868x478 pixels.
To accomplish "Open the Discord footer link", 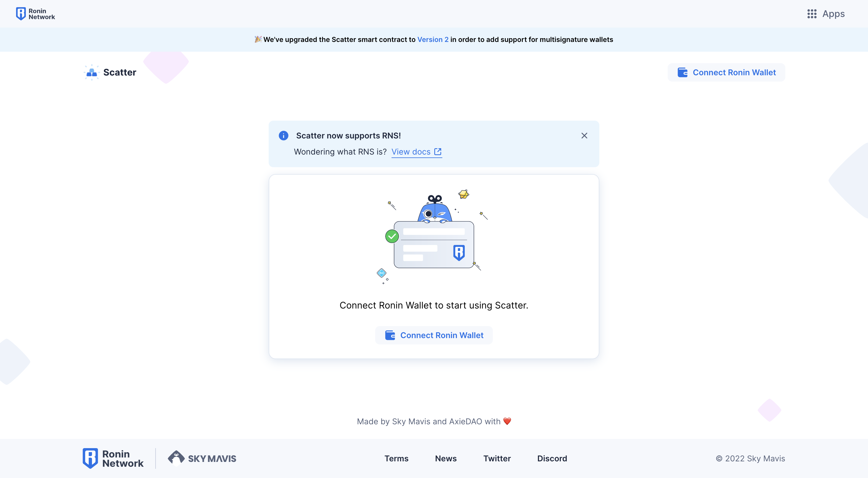I will (x=552, y=458).
